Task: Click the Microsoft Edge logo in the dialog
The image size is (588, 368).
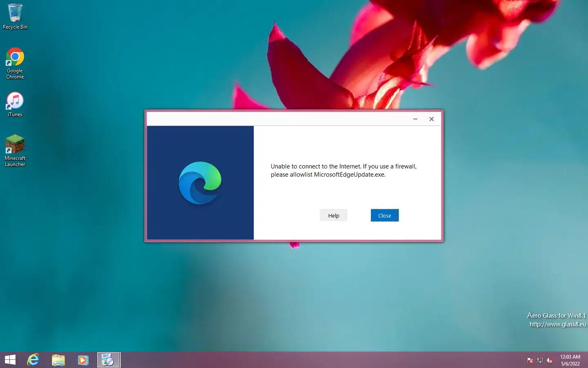Action: [x=200, y=183]
